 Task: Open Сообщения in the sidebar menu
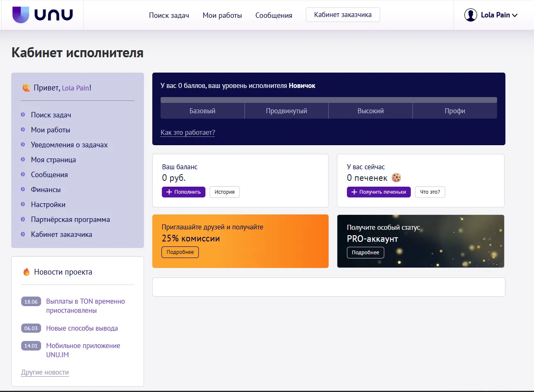[49, 175]
